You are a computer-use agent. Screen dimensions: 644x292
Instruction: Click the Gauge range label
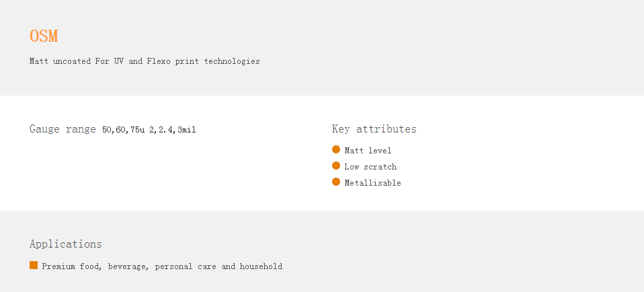point(63,129)
